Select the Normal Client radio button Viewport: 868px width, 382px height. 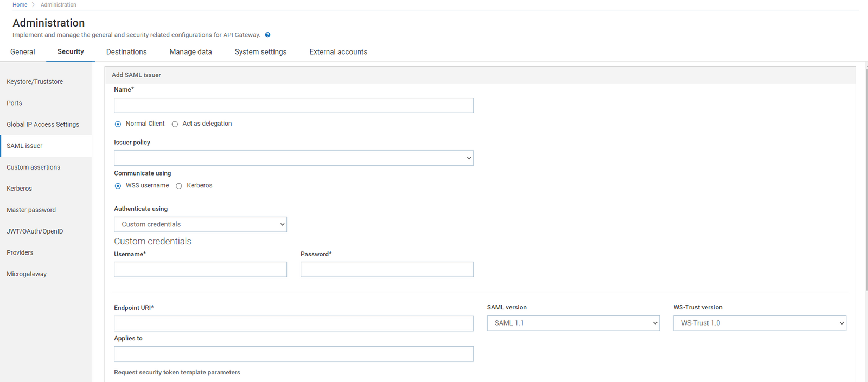click(x=118, y=124)
